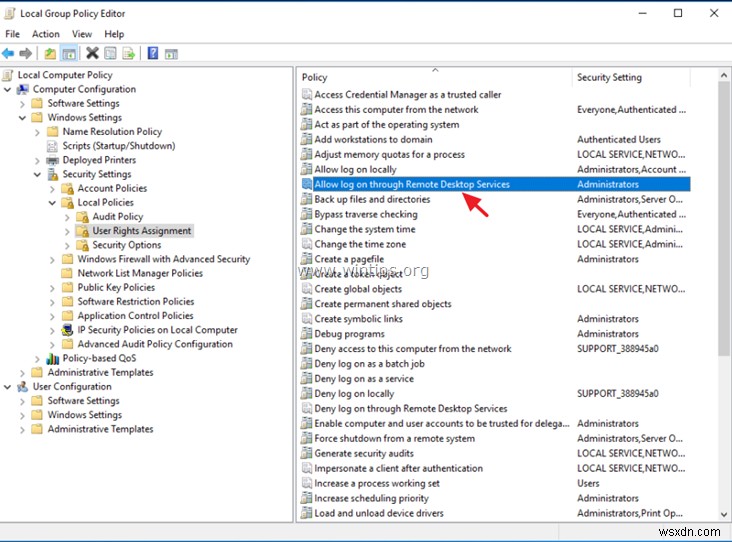Image resolution: width=732 pixels, height=542 pixels.
Task: Expand the Audit Policy node
Action: pyautogui.click(x=67, y=217)
